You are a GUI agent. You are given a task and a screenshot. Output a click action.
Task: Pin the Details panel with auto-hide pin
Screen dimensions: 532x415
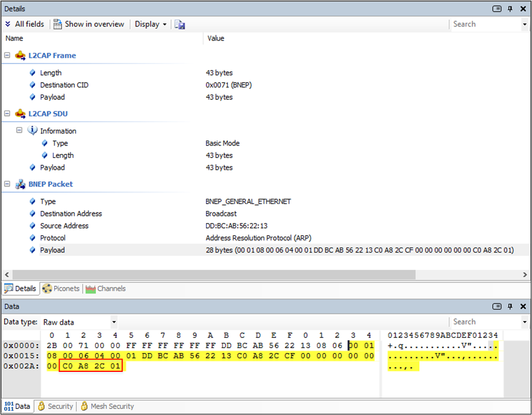click(x=510, y=9)
